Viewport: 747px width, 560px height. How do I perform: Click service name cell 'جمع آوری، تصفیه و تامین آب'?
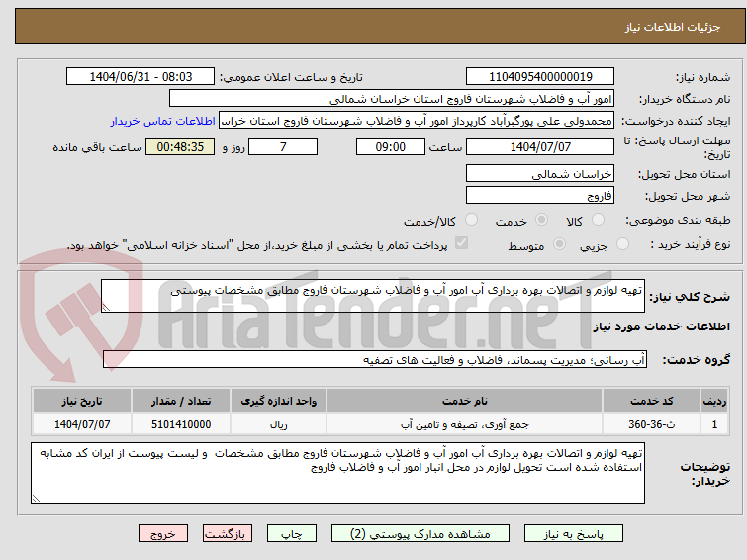pyautogui.click(x=464, y=424)
